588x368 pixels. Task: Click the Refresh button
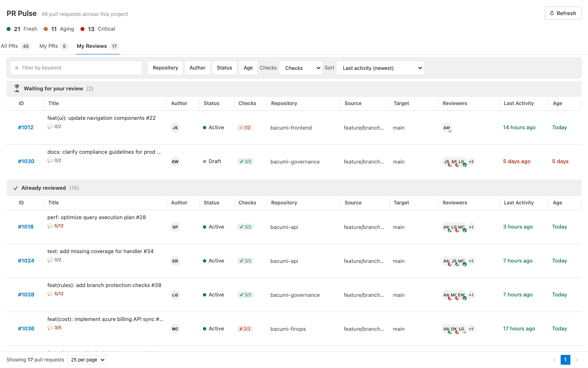[563, 13]
